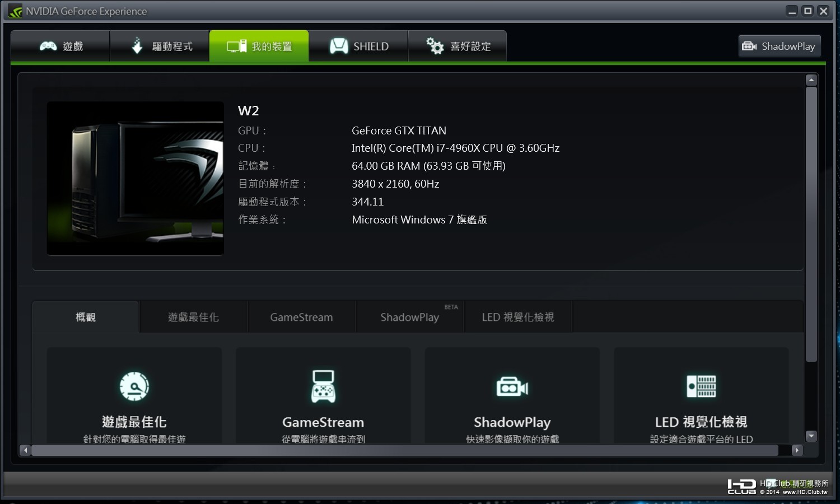Click the horizontal scrollbar thumb
The height and width of the screenshot is (504, 840).
[405, 450]
